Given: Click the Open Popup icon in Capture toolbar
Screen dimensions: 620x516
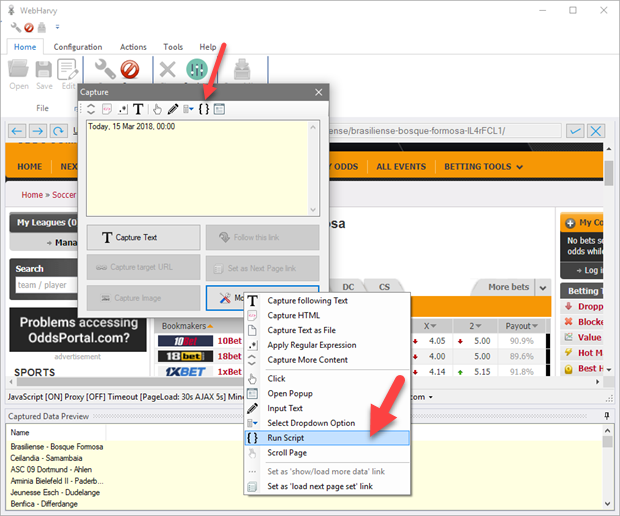Looking at the screenshot, I should [x=220, y=109].
